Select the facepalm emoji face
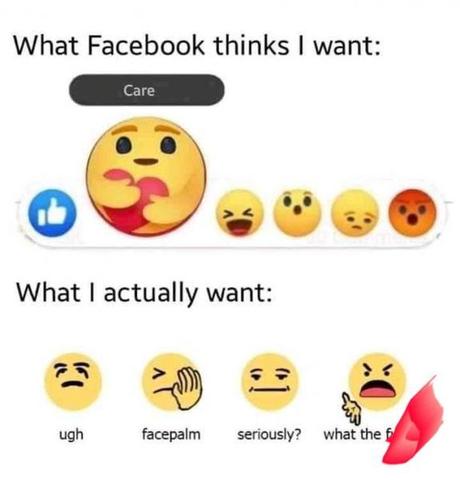The height and width of the screenshot is (480, 460). (172, 382)
